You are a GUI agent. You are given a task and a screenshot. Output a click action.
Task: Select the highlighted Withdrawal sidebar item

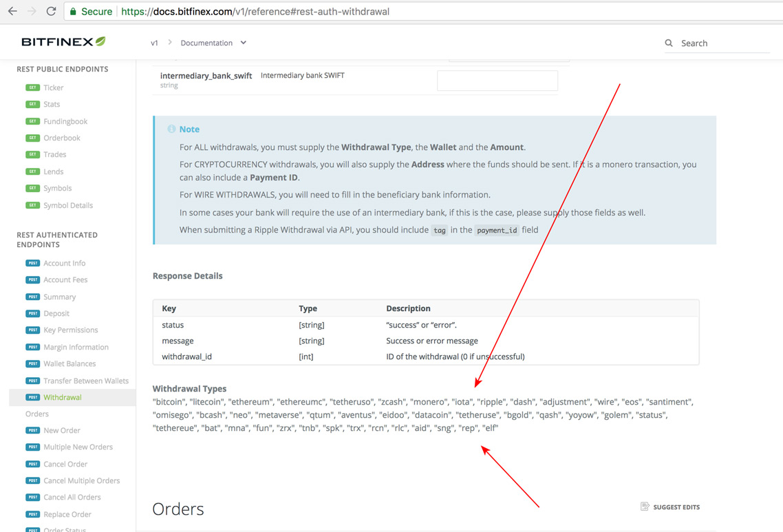(72, 397)
